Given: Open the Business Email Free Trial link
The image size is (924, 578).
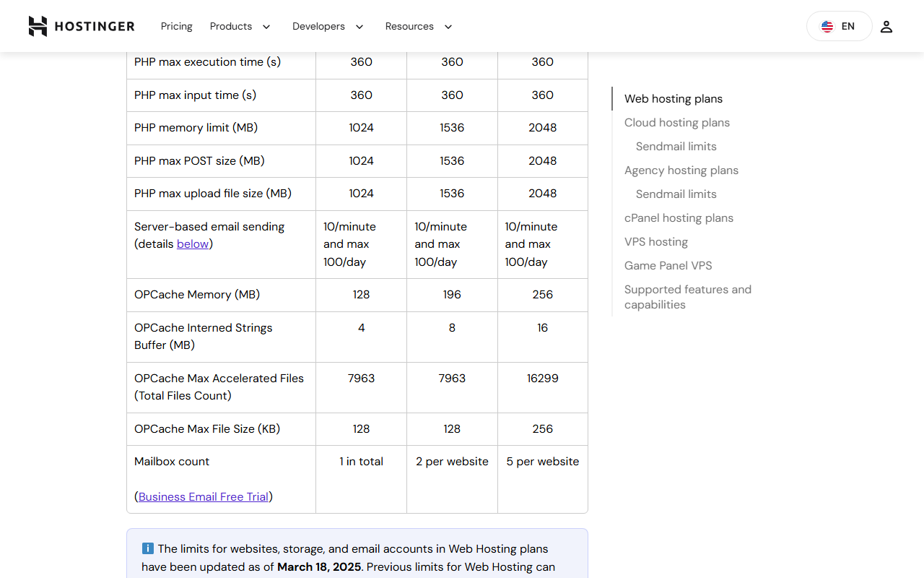Looking at the screenshot, I should tap(204, 496).
